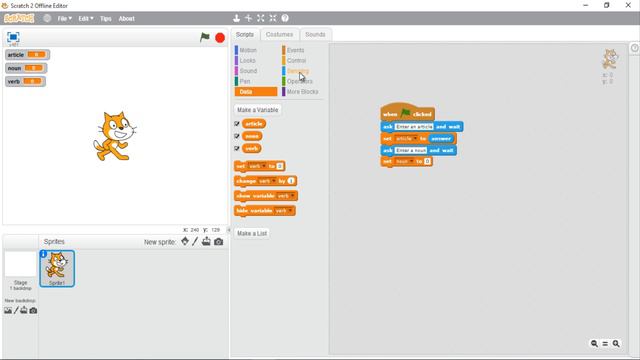Stop all scripts with red stop button
This screenshot has width=640, height=360.
pyautogui.click(x=220, y=38)
